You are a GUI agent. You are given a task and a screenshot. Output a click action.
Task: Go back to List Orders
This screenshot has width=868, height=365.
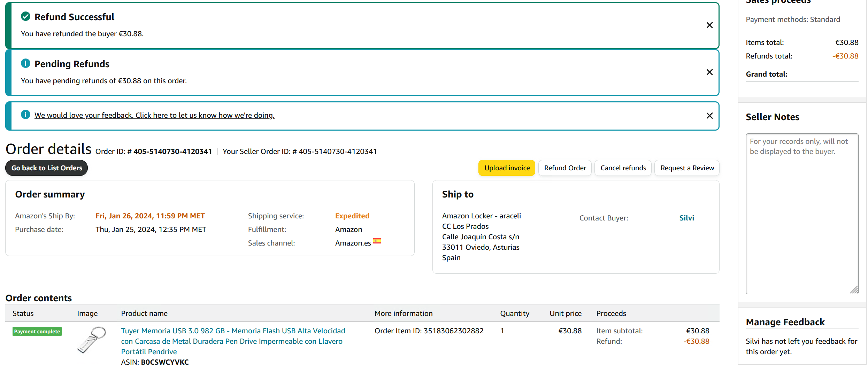click(x=47, y=168)
